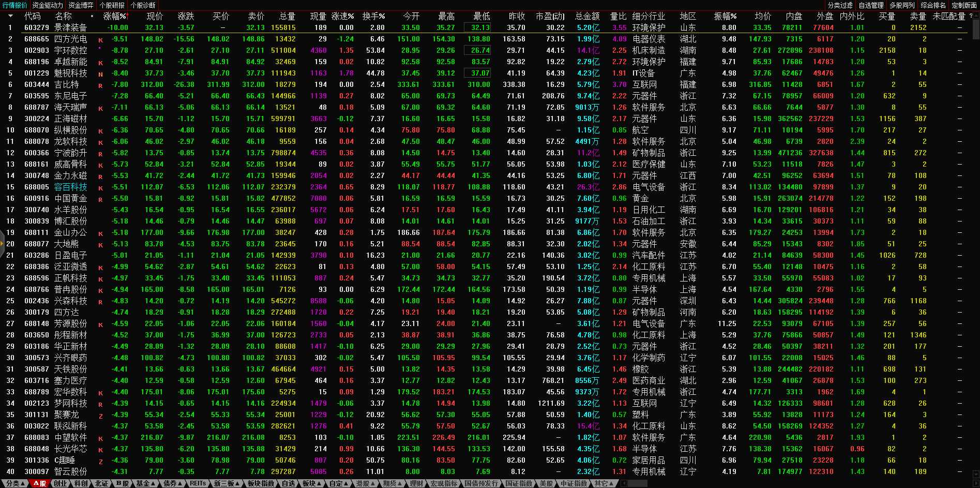Click the scroll-left arrow after bottom tabs
This screenshot has height=488, width=980.
tap(624, 483)
